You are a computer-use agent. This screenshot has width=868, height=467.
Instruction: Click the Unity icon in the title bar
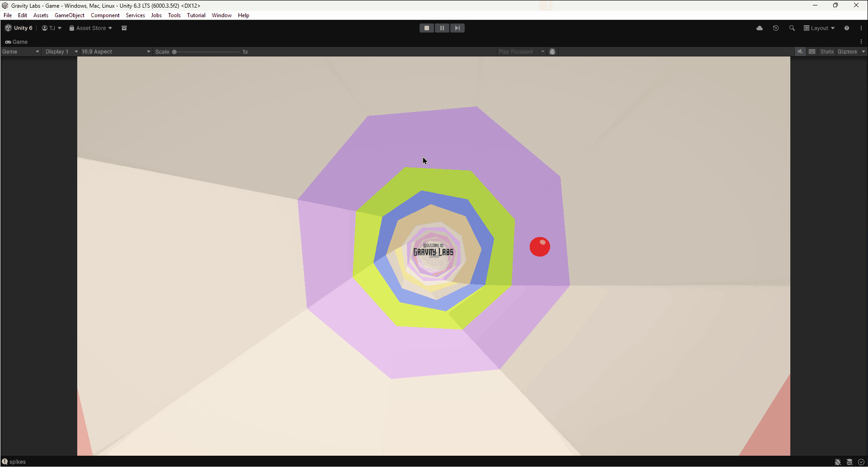pos(5,5)
